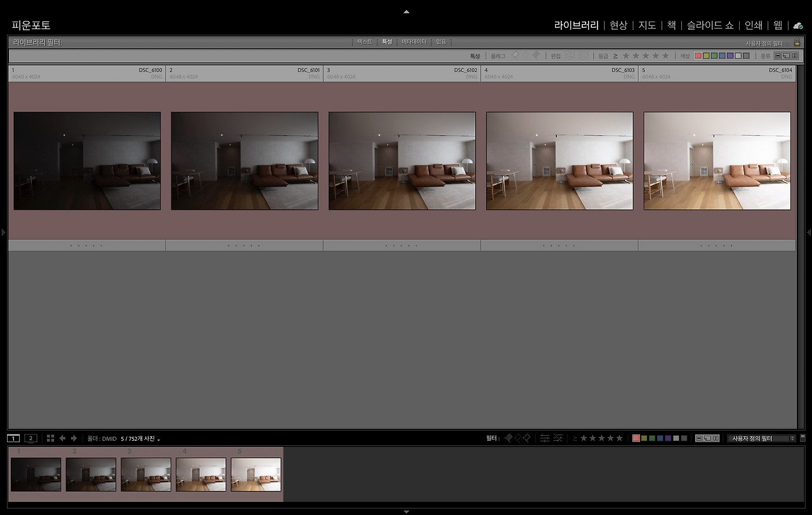The width and height of the screenshot is (812, 515).
Task: Go back with filmstrip left arrow
Action: pos(62,438)
